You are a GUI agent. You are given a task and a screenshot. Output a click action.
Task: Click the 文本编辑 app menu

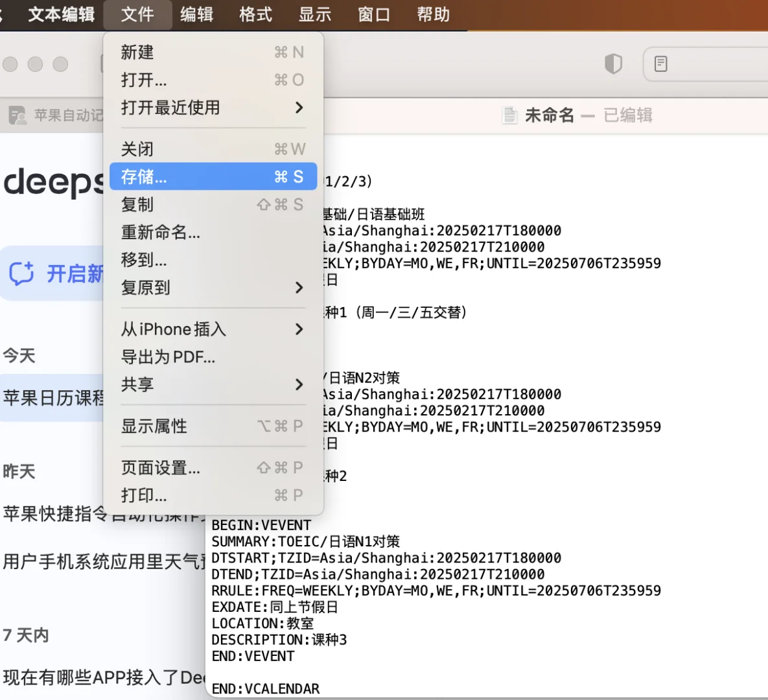(61, 14)
